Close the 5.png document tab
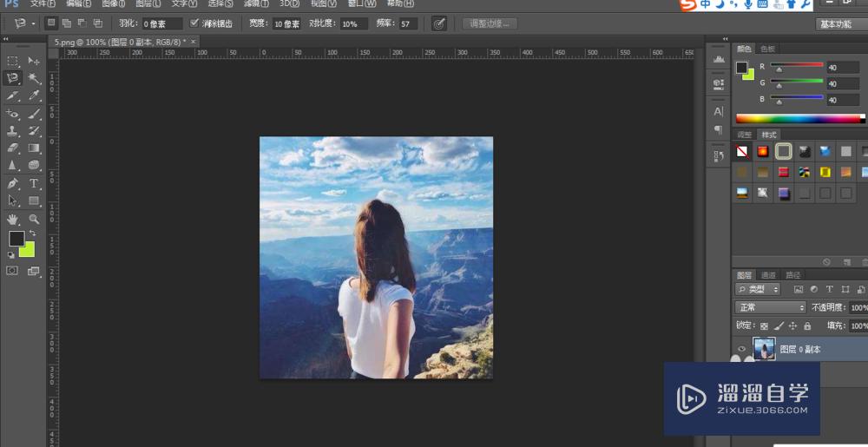The image size is (868, 447). pyautogui.click(x=193, y=42)
